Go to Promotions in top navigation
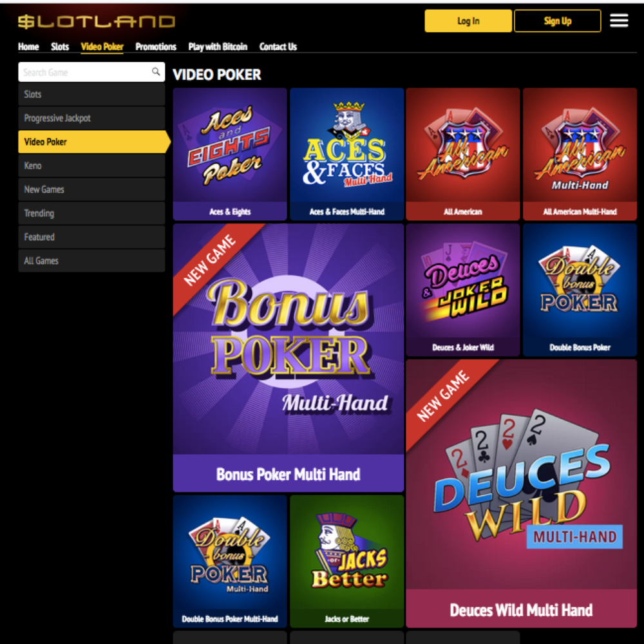The width and height of the screenshot is (644, 644). [x=156, y=47]
